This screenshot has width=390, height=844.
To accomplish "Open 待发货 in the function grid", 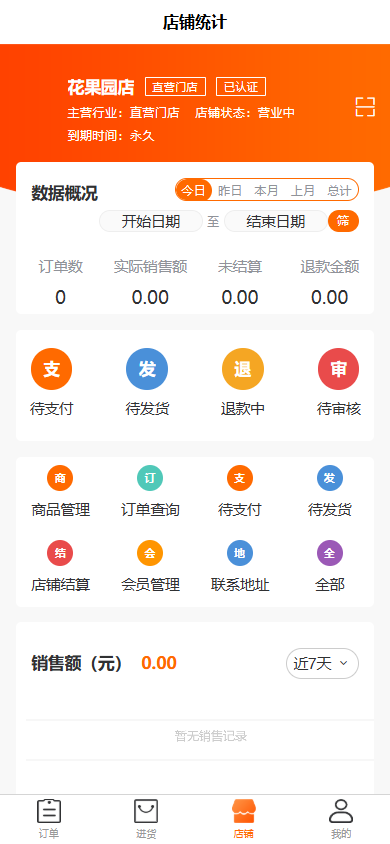I will pyautogui.click(x=330, y=478).
